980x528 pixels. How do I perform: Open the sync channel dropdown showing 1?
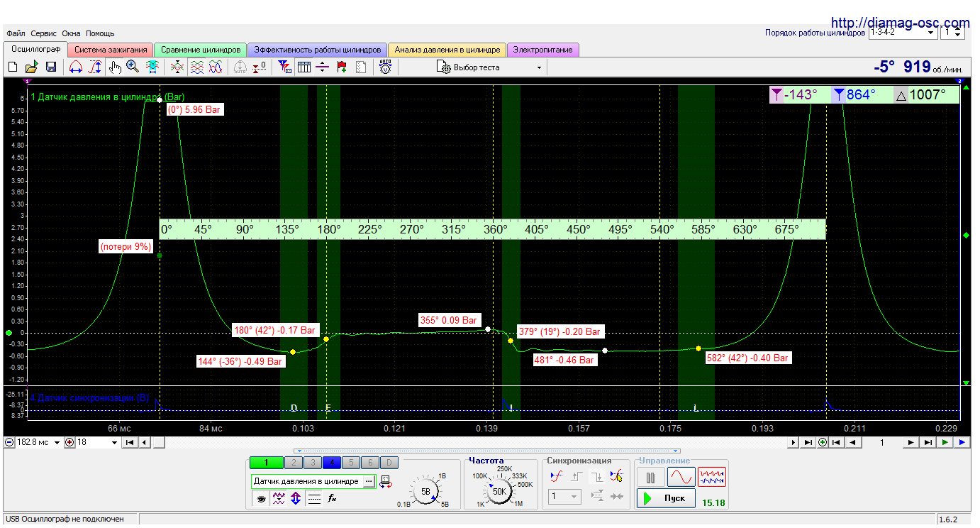click(x=566, y=497)
